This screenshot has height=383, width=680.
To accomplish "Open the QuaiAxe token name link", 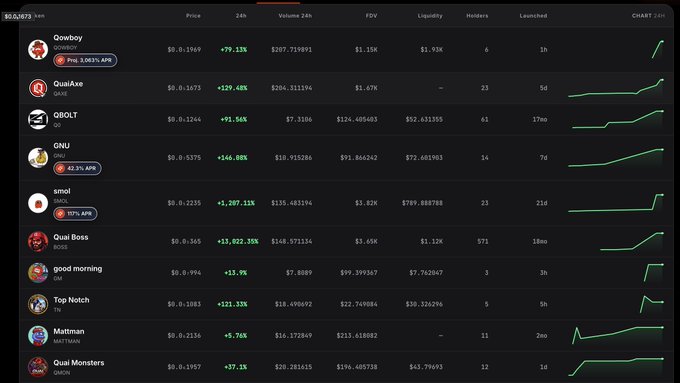I will [68, 84].
